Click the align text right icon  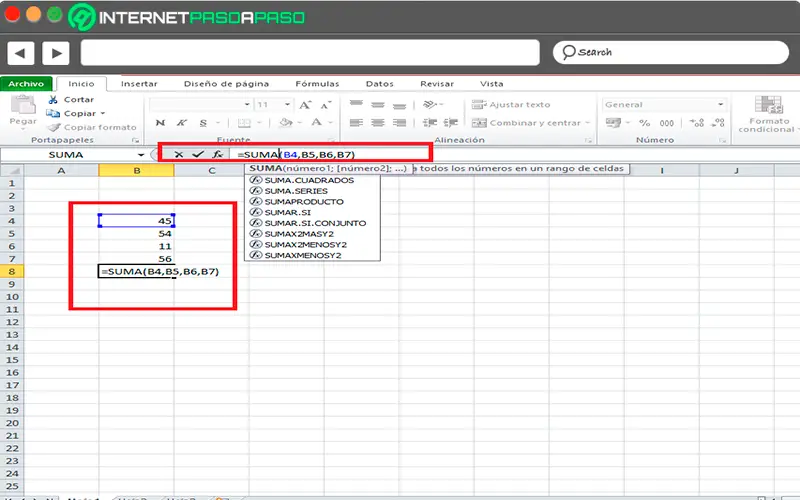tap(399, 122)
